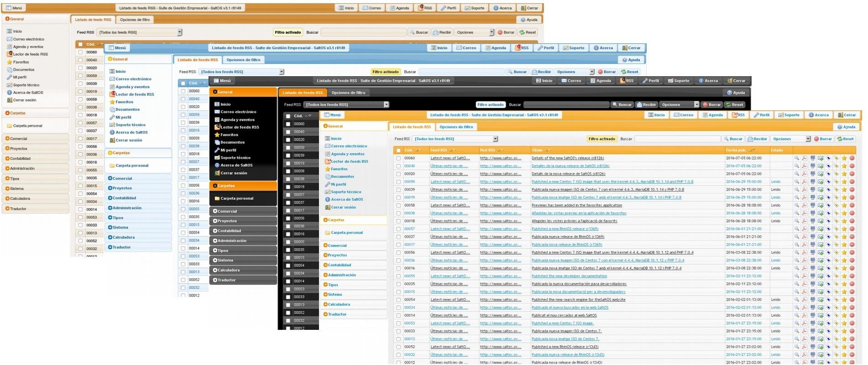Open Menú button in front window
The width and height of the screenshot is (868, 365).
pyautogui.click(x=333, y=115)
